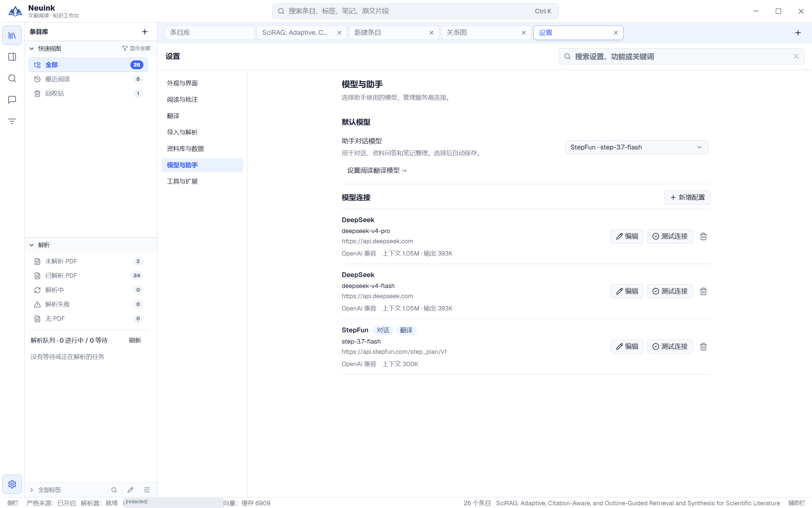Open the settings gear in left rail
This screenshot has width=812, height=508.
tap(12, 484)
